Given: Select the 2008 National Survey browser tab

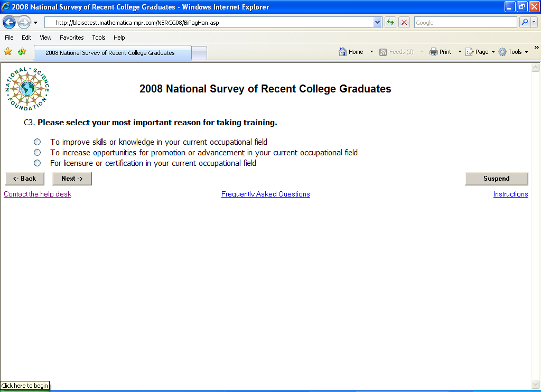Looking at the screenshot, I should tap(113, 53).
